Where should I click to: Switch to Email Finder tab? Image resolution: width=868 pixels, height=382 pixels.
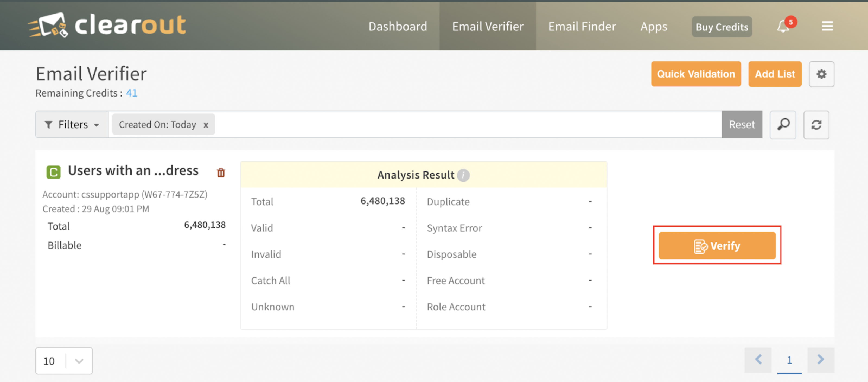click(582, 26)
